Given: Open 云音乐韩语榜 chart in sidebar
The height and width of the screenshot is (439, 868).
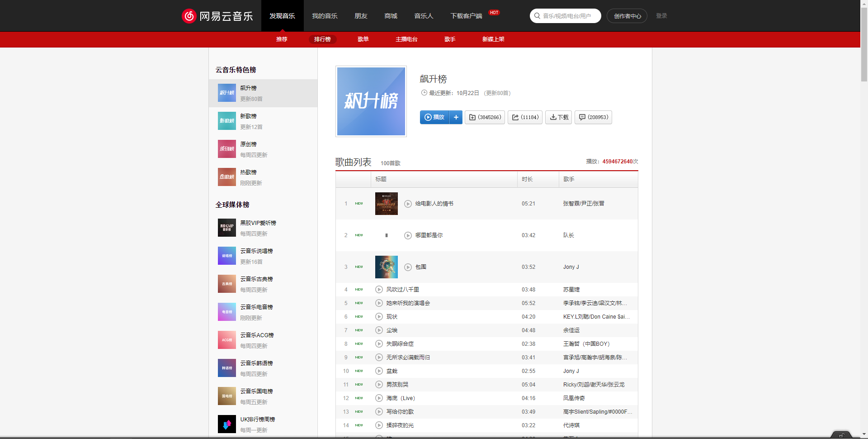Looking at the screenshot, I should [263, 368].
